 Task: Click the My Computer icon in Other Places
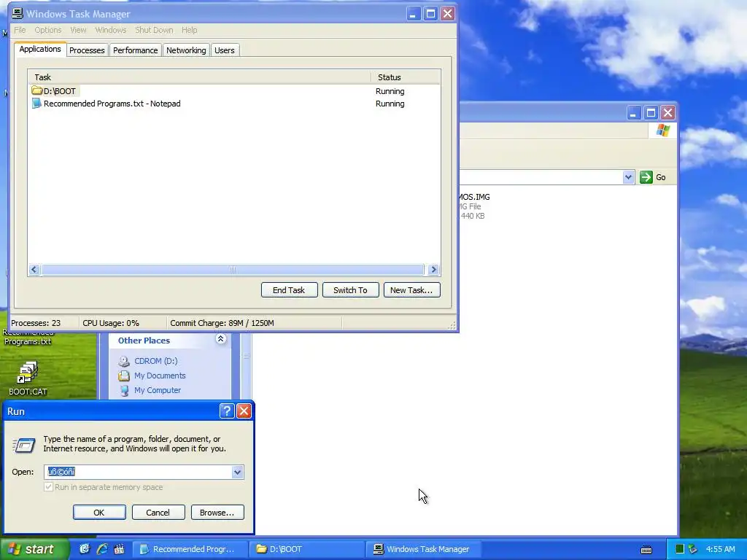click(x=124, y=391)
